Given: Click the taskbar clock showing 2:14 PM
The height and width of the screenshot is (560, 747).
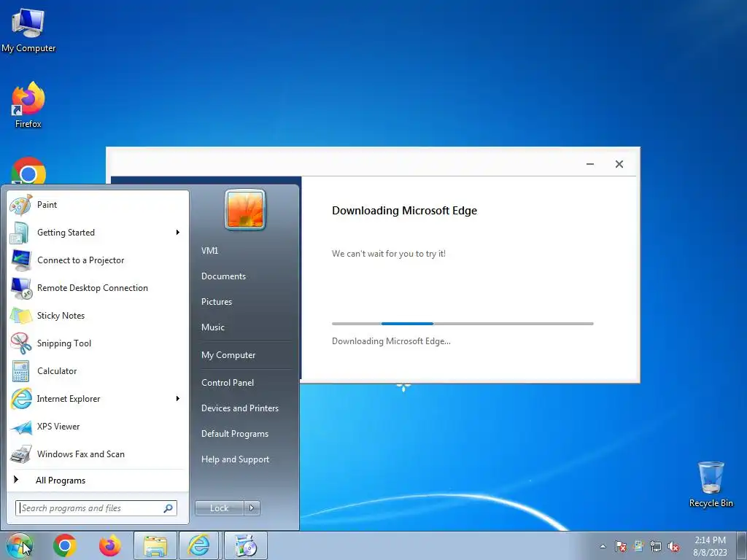Looking at the screenshot, I should 710,546.
